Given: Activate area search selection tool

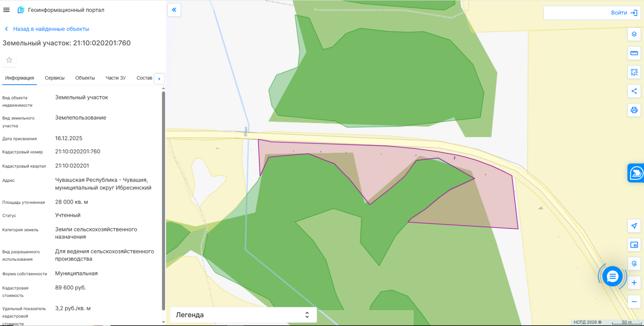Looking at the screenshot, I should point(634,72).
